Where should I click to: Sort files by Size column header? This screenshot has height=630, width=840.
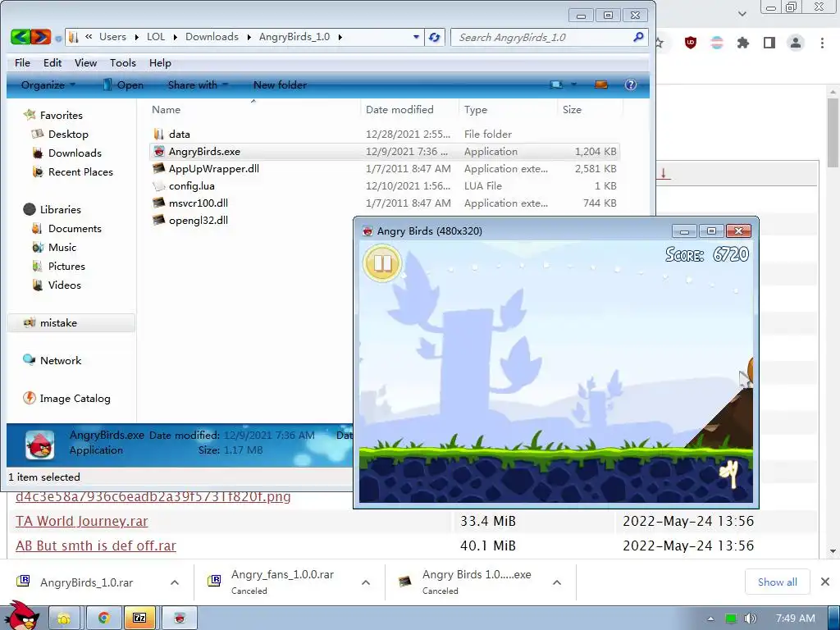(x=572, y=110)
